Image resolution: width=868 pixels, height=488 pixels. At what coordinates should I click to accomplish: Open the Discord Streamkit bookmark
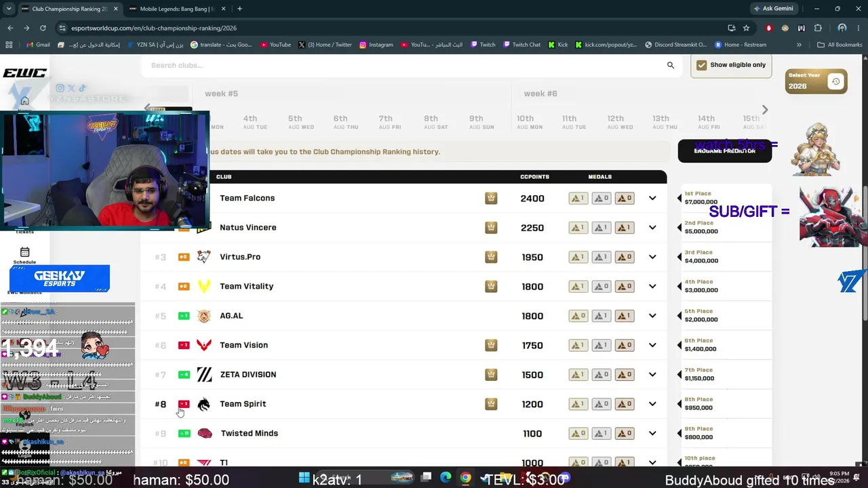(676, 45)
